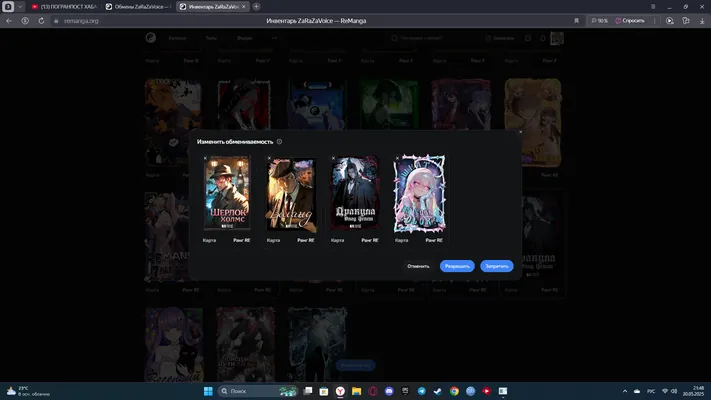Viewport: 711px width, 400px height.
Task: Bookmark this page via the bookmark icon
Action: point(576,21)
